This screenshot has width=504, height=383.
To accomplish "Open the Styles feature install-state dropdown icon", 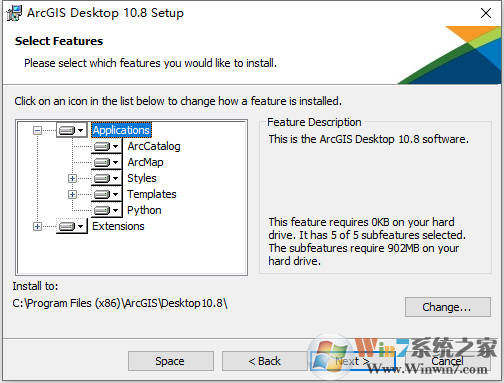I will [x=106, y=178].
